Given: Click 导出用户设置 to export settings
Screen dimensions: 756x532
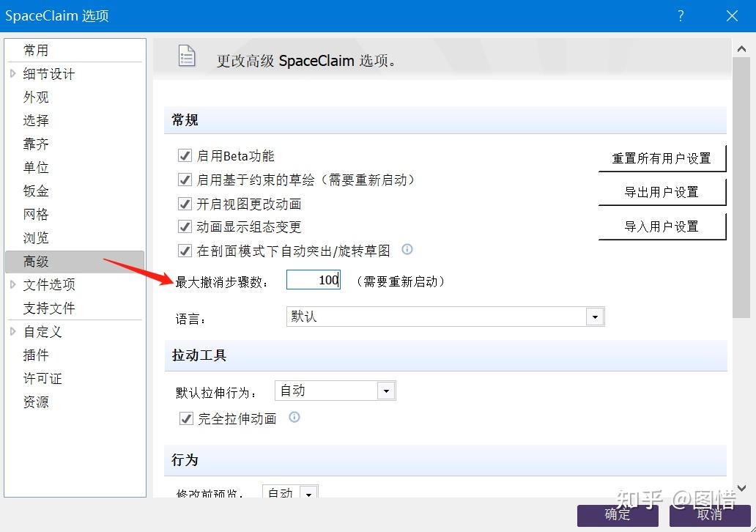Looking at the screenshot, I should tap(661, 191).
